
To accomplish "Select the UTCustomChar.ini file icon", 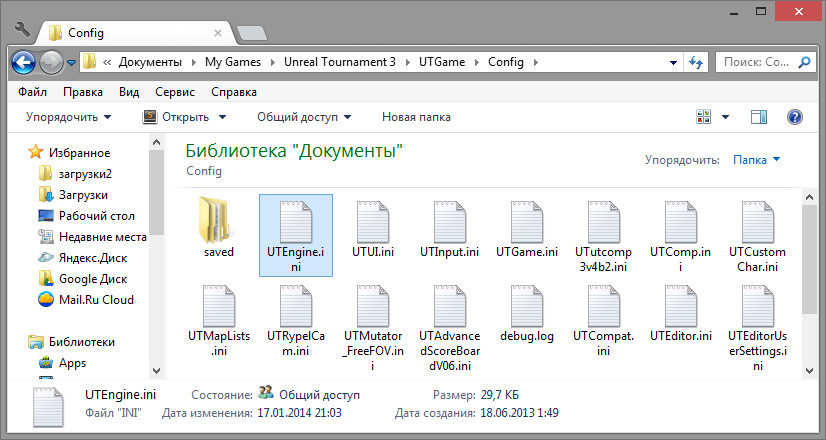I will [x=758, y=222].
